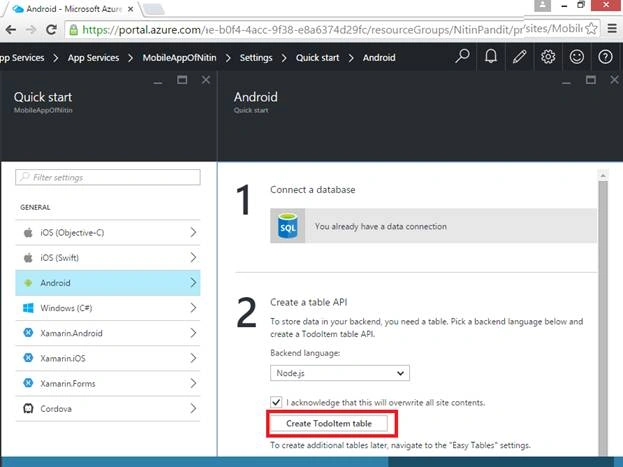This screenshot has height=467, width=623.
Task: Toggle the overwrite site contents acknowledgement checkbox
Action: click(x=276, y=402)
